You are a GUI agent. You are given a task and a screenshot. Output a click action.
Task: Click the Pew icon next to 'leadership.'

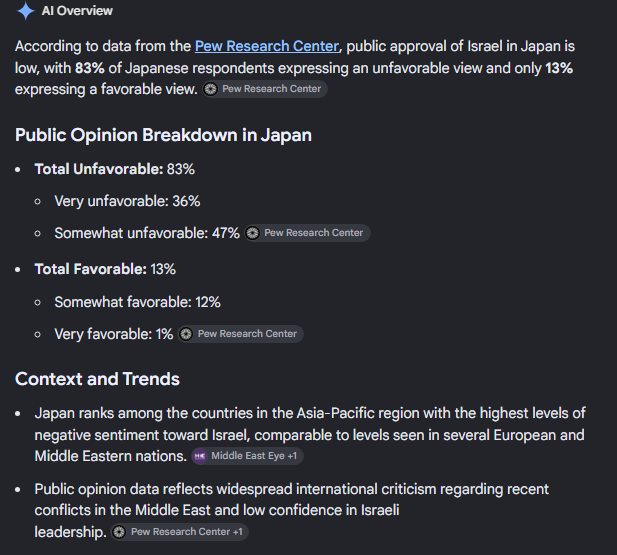point(119,532)
